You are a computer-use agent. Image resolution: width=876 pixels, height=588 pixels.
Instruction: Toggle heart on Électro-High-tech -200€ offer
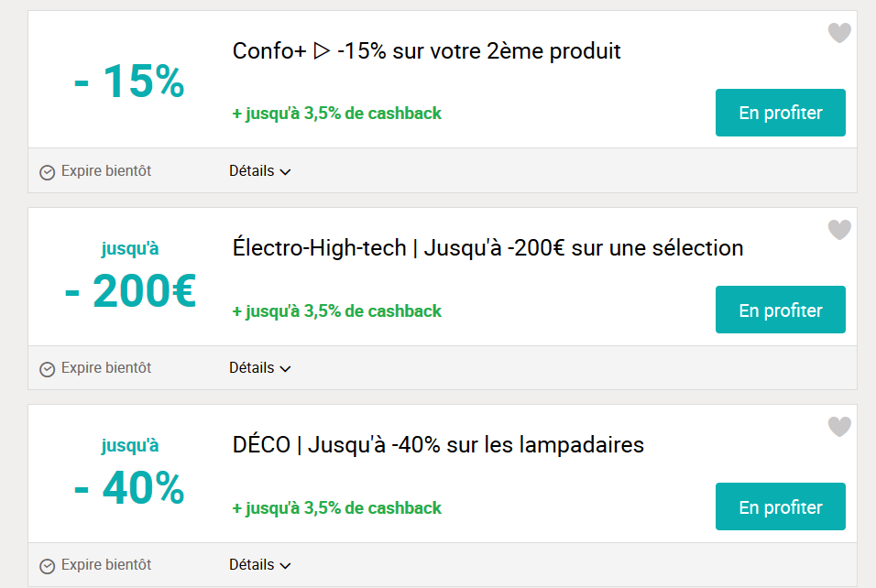[839, 230]
